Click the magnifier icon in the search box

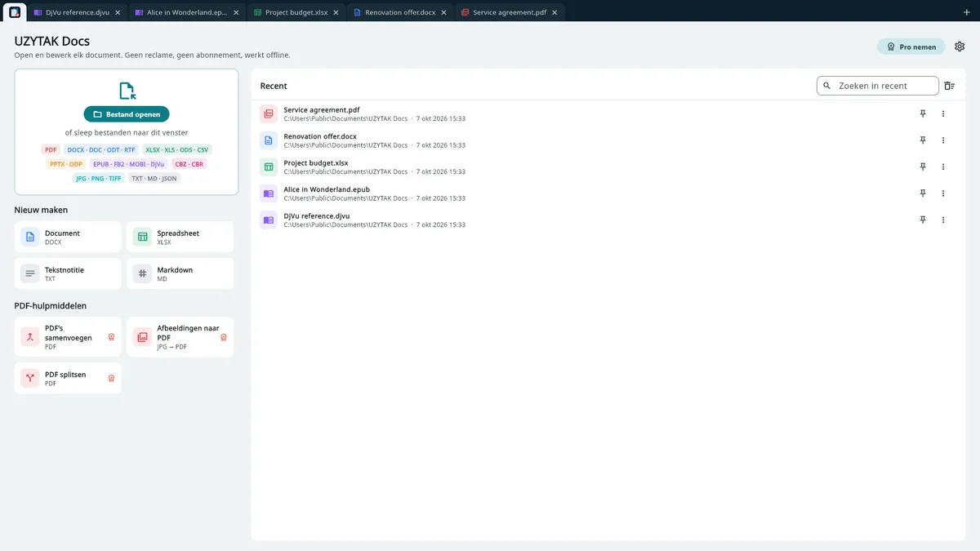(827, 86)
